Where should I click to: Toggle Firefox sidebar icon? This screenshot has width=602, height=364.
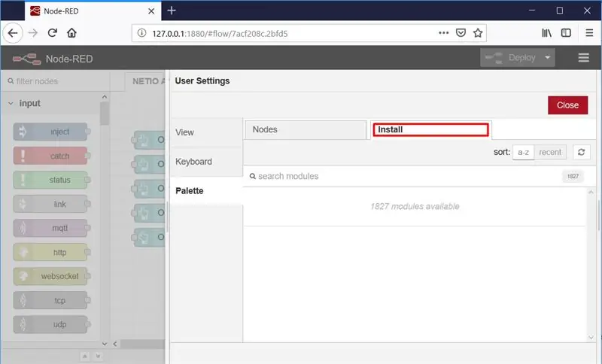566,33
